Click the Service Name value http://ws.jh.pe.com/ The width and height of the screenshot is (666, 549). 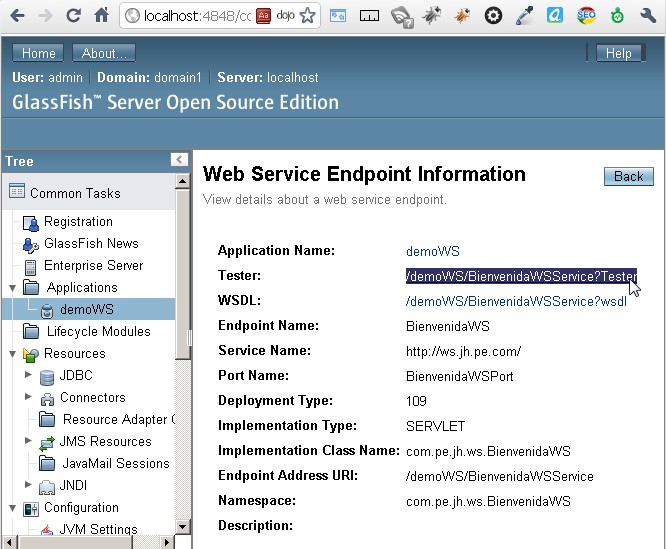(463, 351)
